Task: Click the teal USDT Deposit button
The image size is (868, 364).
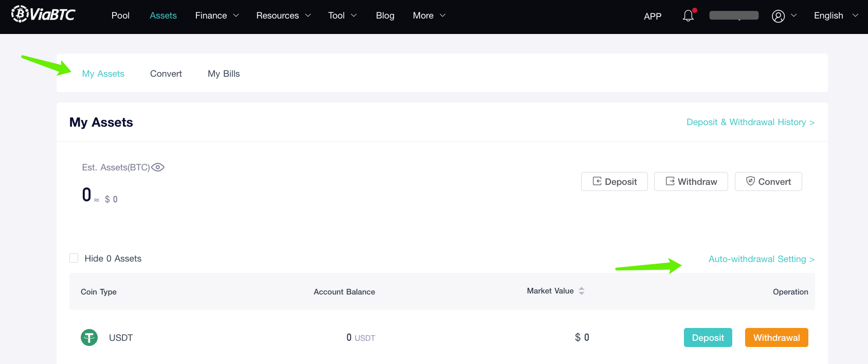Action: pos(708,338)
